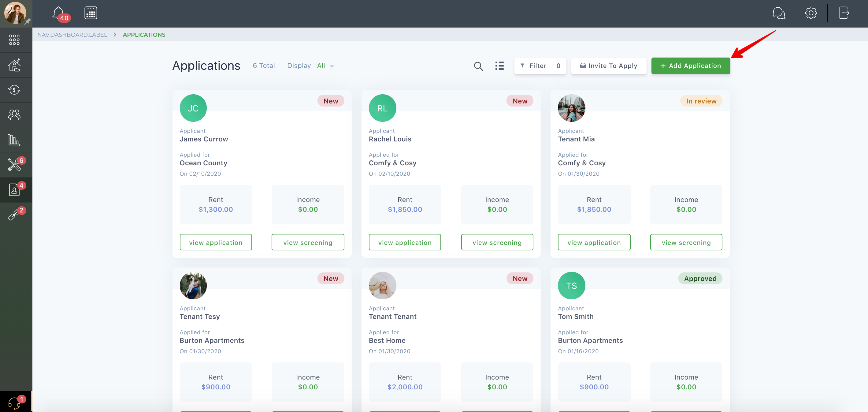The height and width of the screenshot is (412, 868).
Task: Open the Filter button
Action: [540, 66]
